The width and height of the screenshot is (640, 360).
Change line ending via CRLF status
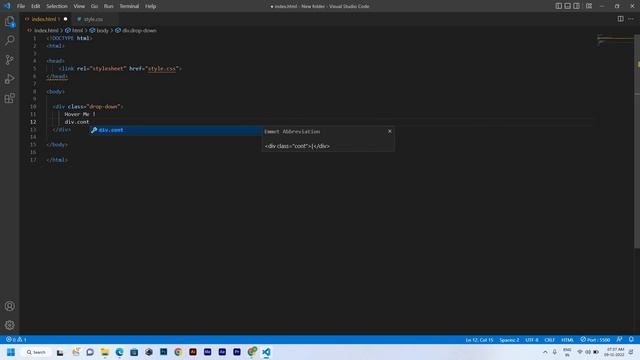[549, 340]
